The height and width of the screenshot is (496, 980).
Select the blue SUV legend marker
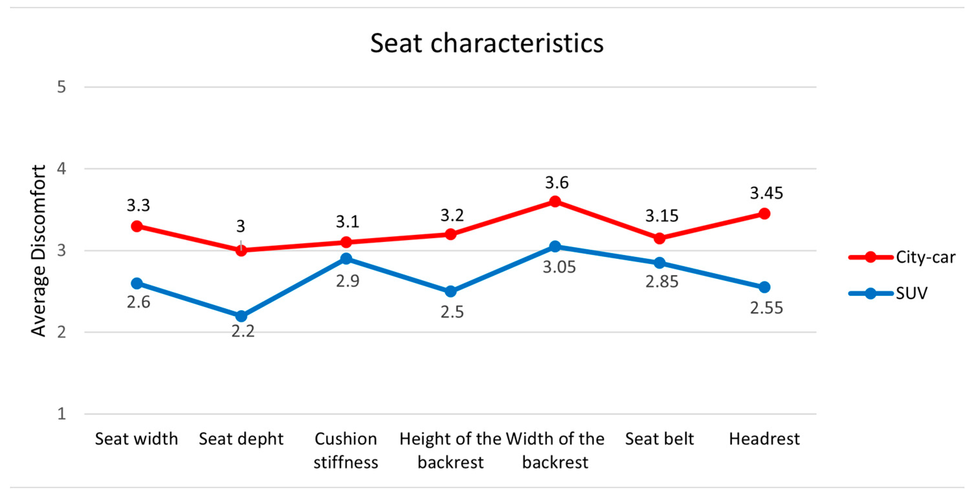pyautogui.click(x=870, y=293)
